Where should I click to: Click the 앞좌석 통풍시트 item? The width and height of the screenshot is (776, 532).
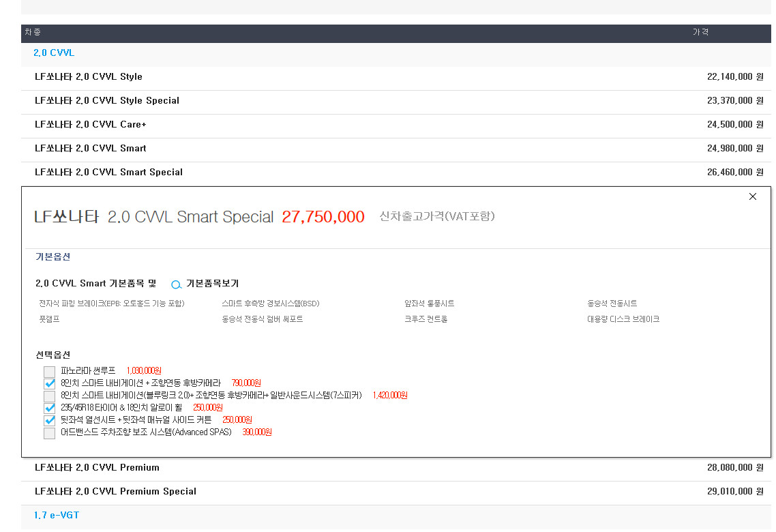[x=430, y=304]
